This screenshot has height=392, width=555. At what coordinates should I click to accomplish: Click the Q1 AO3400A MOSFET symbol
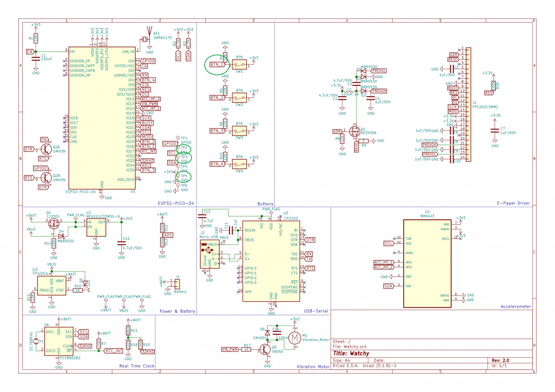coord(354,131)
